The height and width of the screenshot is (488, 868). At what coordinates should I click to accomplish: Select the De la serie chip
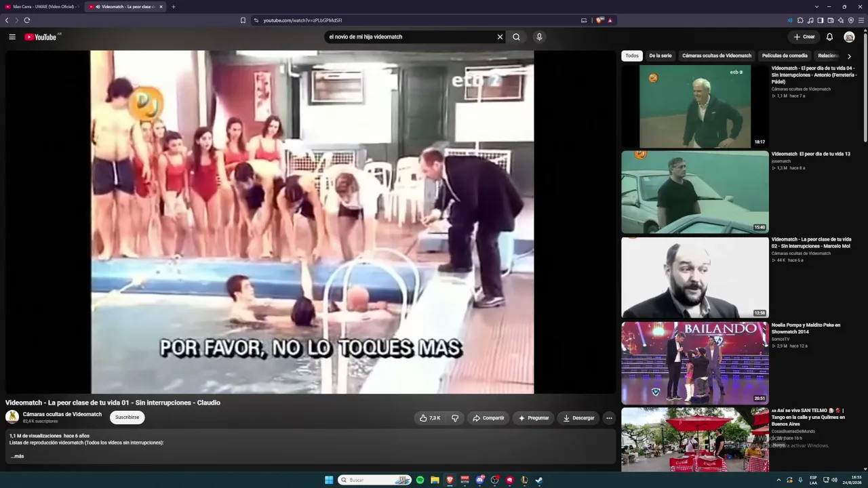660,56
